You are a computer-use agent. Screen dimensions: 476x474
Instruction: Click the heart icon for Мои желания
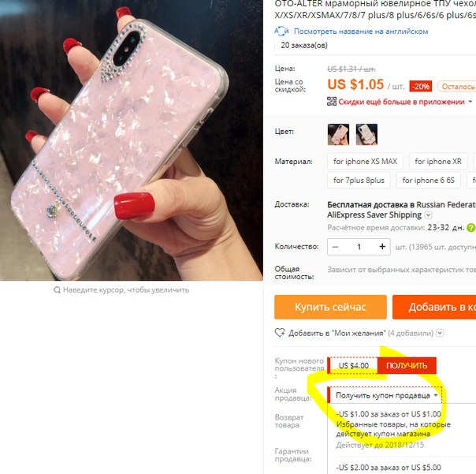coord(280,333)
